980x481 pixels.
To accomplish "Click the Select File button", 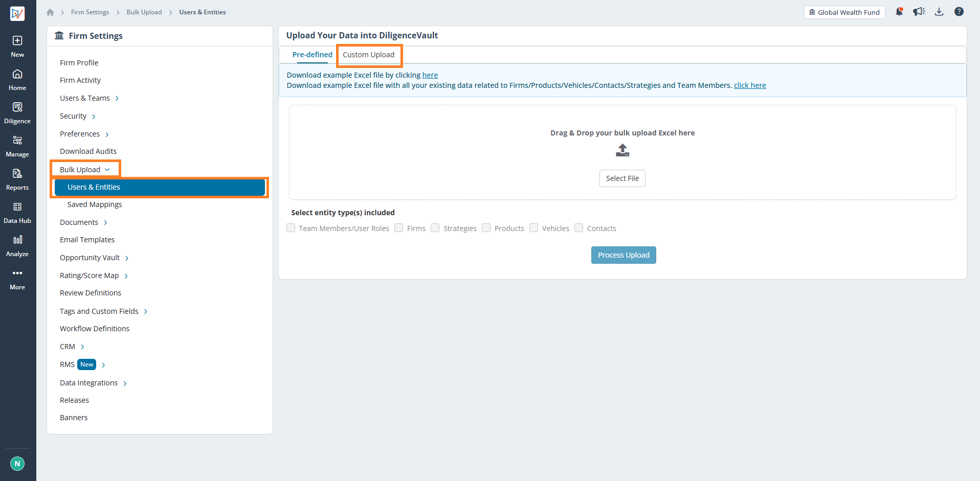I will 622,178.
